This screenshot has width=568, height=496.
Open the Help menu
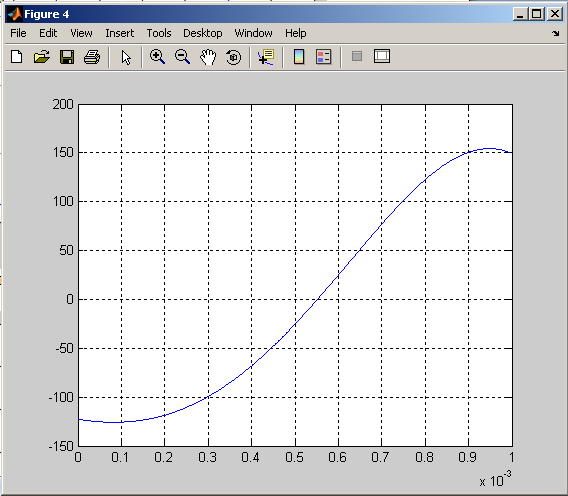[295, 33]
